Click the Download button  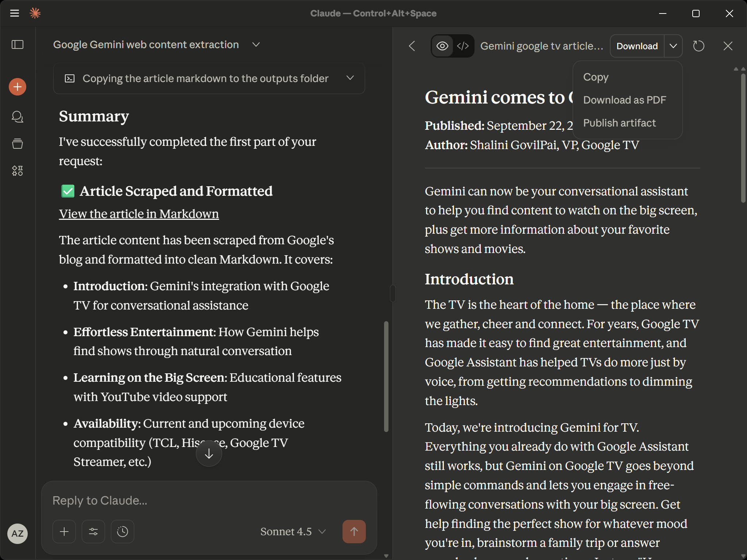pos(637,46)
